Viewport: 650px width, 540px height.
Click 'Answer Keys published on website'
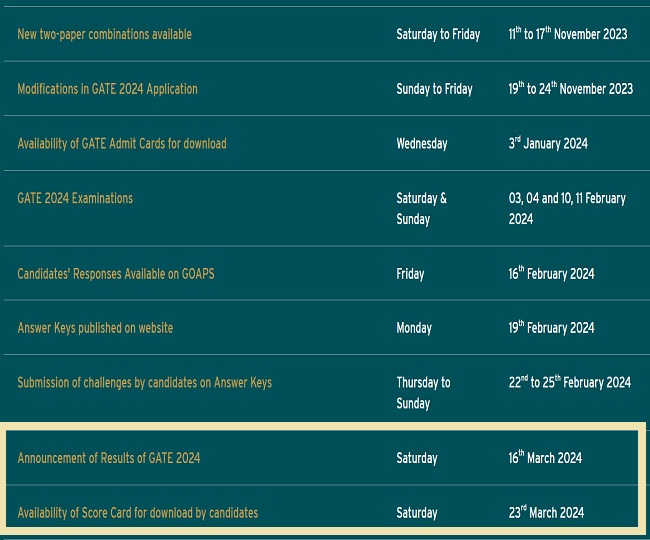pyautogui.click(x=95, y=328)
